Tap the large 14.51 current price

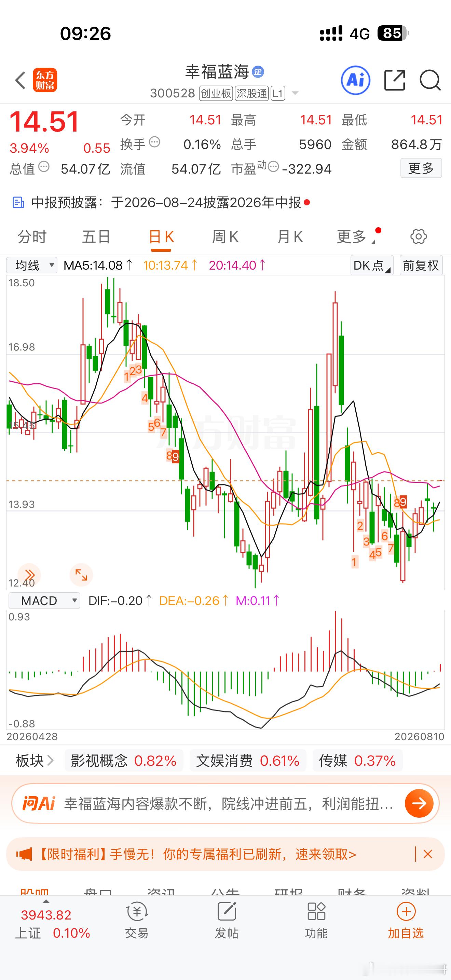tap(44, 122)
